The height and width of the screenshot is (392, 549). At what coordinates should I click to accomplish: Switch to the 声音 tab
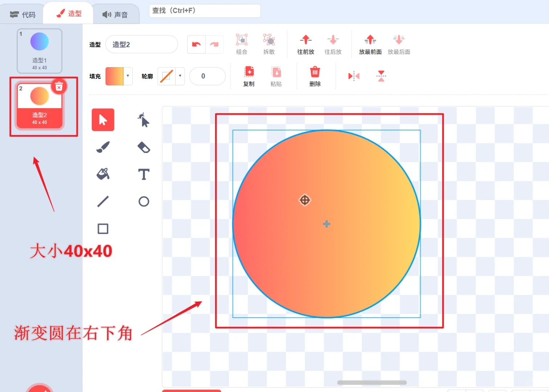[115, 14]
